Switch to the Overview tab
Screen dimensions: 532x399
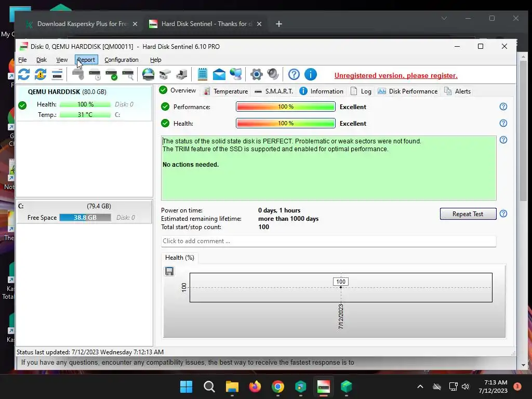[x=178, y=90]
